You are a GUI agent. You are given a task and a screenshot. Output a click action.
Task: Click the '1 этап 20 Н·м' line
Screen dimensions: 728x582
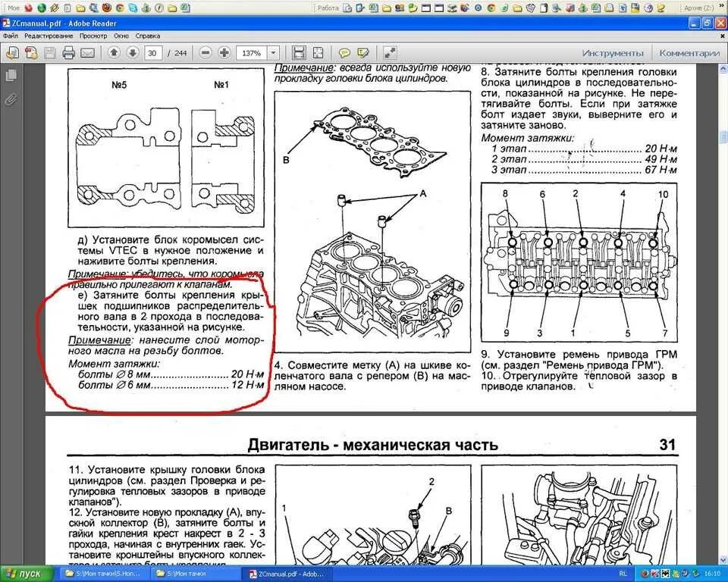pos(584,149)
